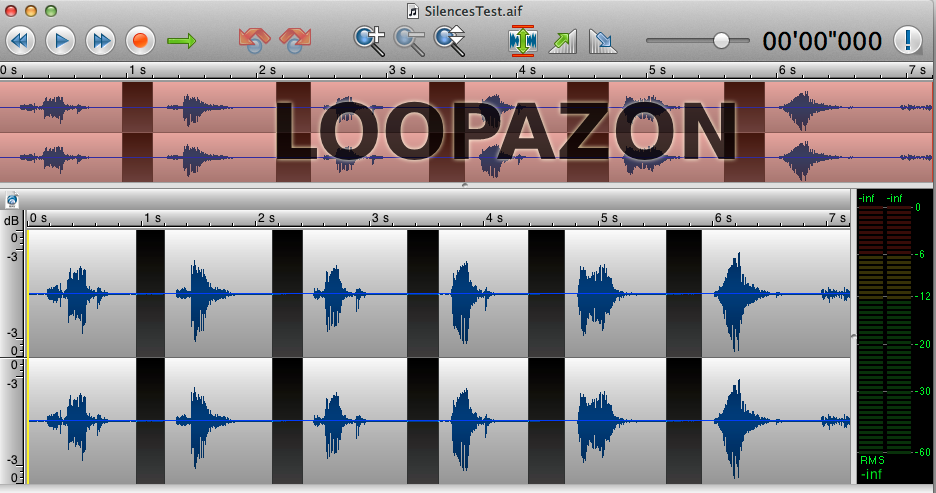Screen dimensions: 936x493
Task: Zoom in with the plus magnifier
Action: (370, 40)
